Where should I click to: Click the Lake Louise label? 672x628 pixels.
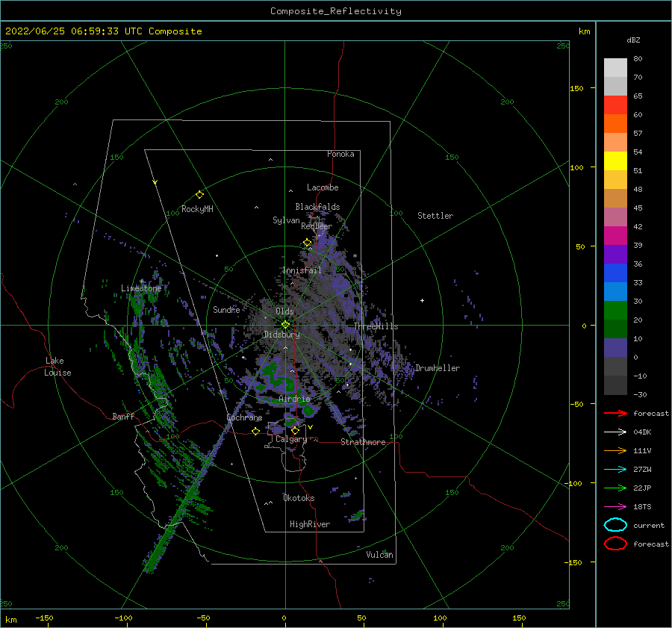click(x=57, y=367)
